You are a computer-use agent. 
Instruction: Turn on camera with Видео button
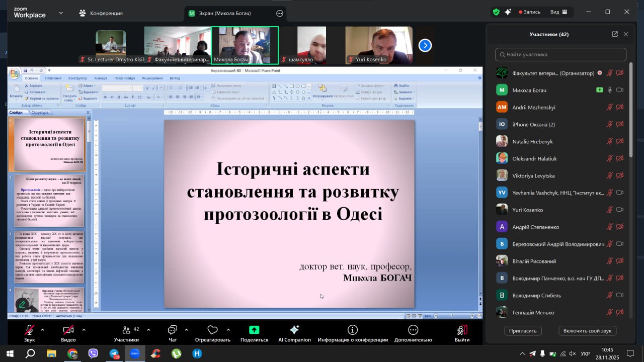pos(68,330)
